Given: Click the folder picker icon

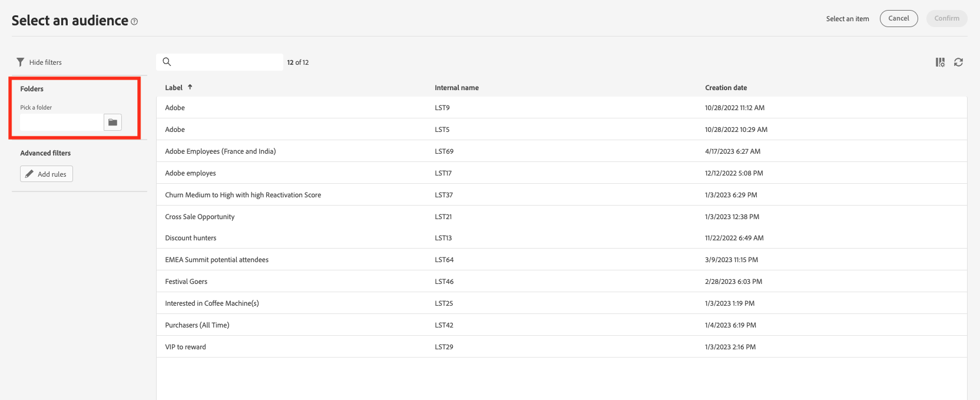Looking at the screenshot, I should (112, 122).
